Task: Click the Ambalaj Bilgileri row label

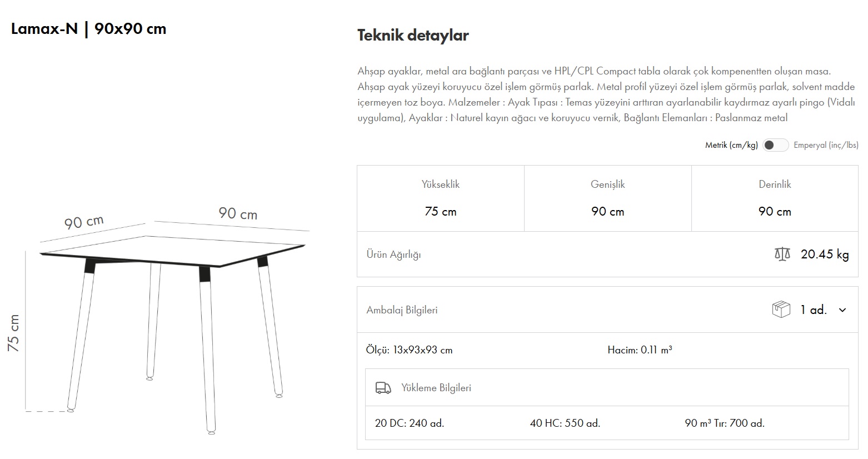Action: (402, 310)
